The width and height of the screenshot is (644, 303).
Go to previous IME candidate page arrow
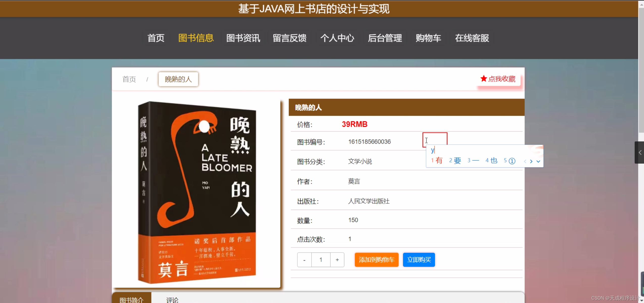click(x=525, y=161)
